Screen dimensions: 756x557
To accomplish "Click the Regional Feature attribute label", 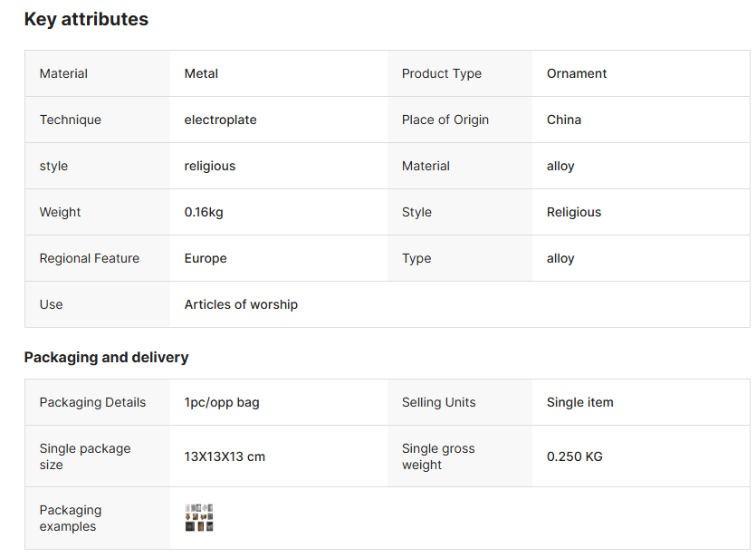I will tap(90, 258).
